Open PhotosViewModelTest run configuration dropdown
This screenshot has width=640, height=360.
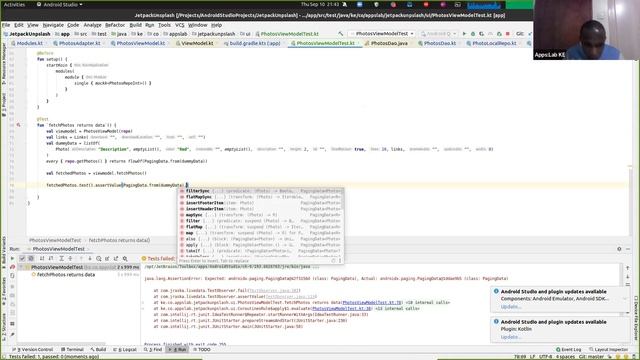coord(382,33)
